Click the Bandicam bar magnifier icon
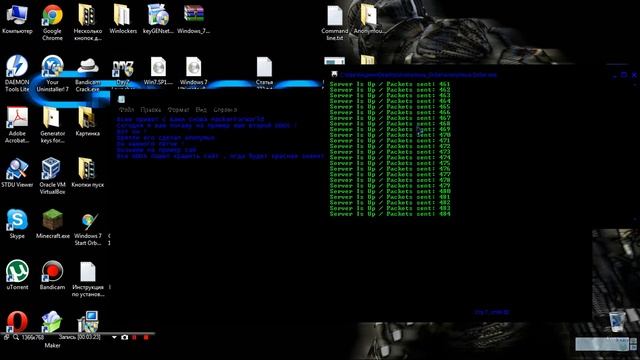640x360 pixels. click(x=16, y=337)
